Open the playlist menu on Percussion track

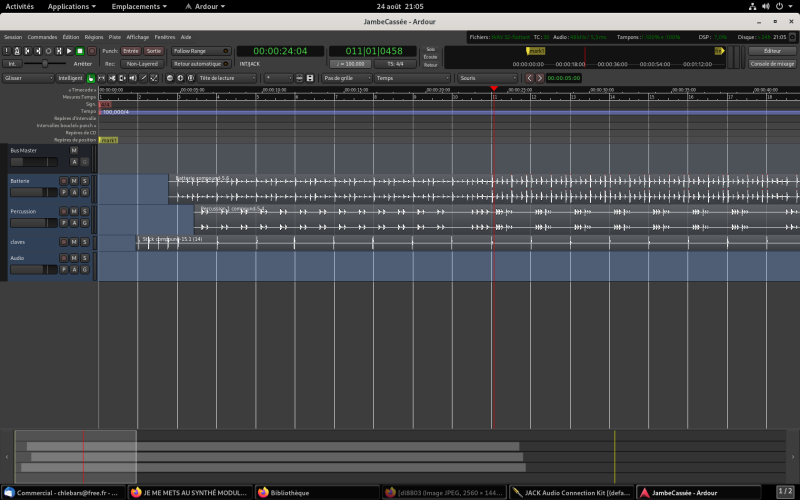coord(63,223)
